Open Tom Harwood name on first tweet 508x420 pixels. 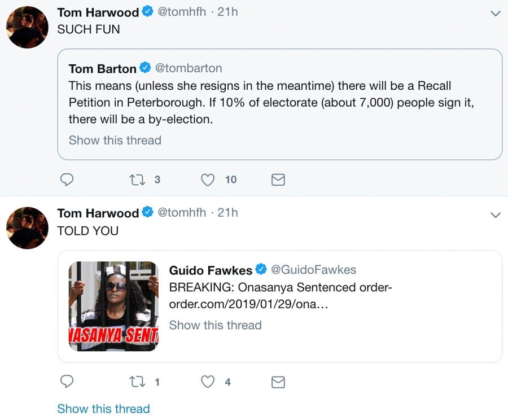click(x=98, y=12)
